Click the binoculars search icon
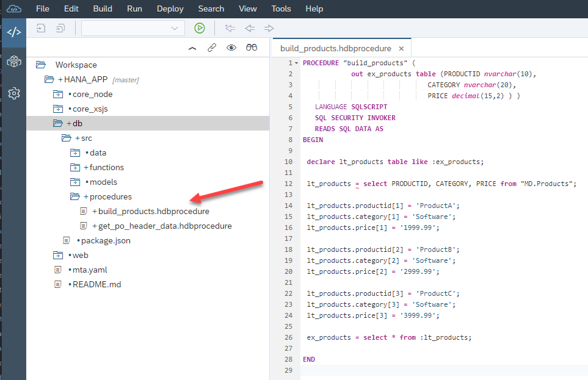Image resolution: width=588 pixels, height=380 pixels. point(251,47)
